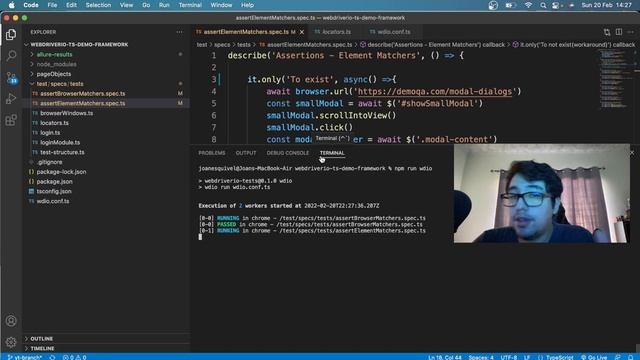Open the Search view in activity bar
Image resolution: width=640 pixels, height=360 pixels.
[x=11, y=56]
